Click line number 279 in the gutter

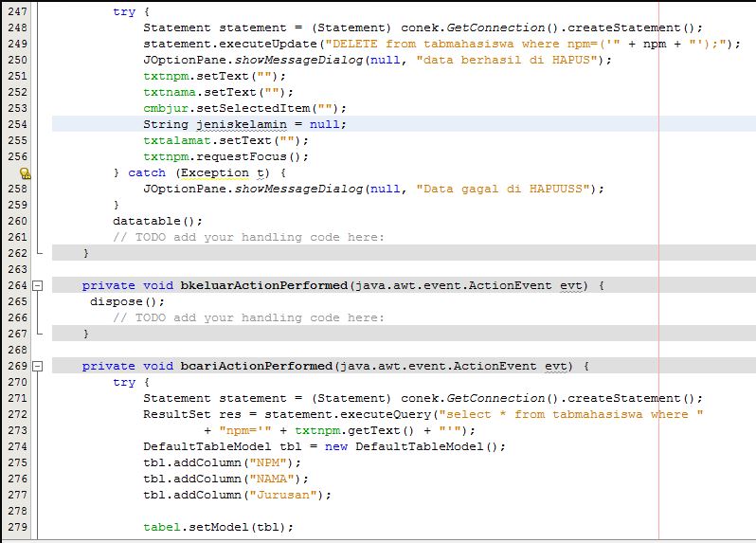point(17,527)
